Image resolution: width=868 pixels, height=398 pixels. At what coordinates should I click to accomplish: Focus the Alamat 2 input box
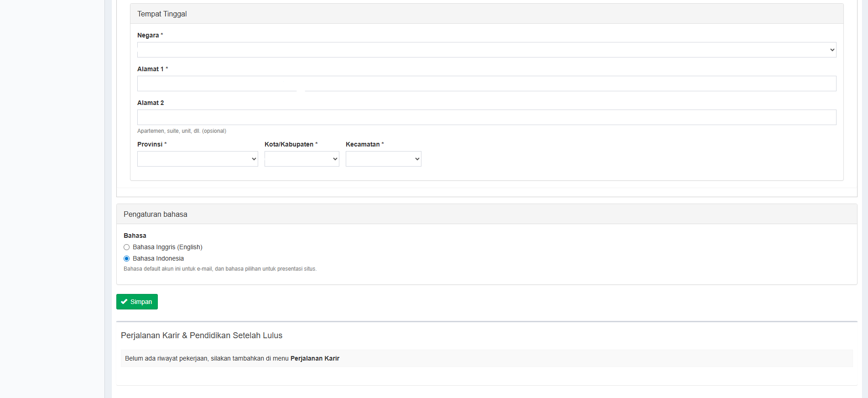click(x=486, y=117)
